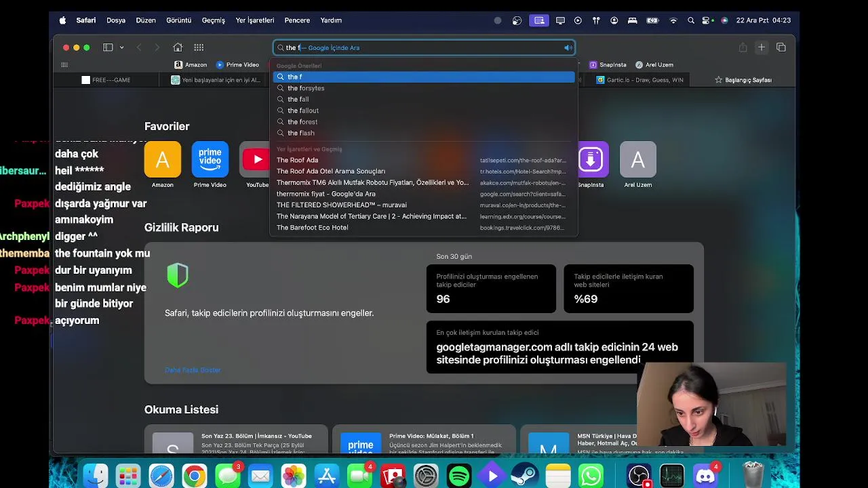Screen dimensions: 868x488
Task: Click the Siri icon in menu bar
Action: (724, 20)
